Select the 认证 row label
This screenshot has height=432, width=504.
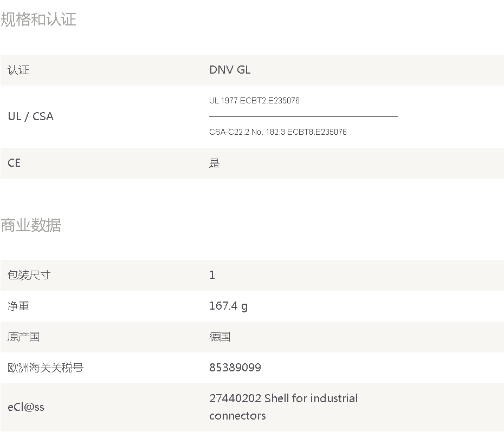(x=18, y=70)
